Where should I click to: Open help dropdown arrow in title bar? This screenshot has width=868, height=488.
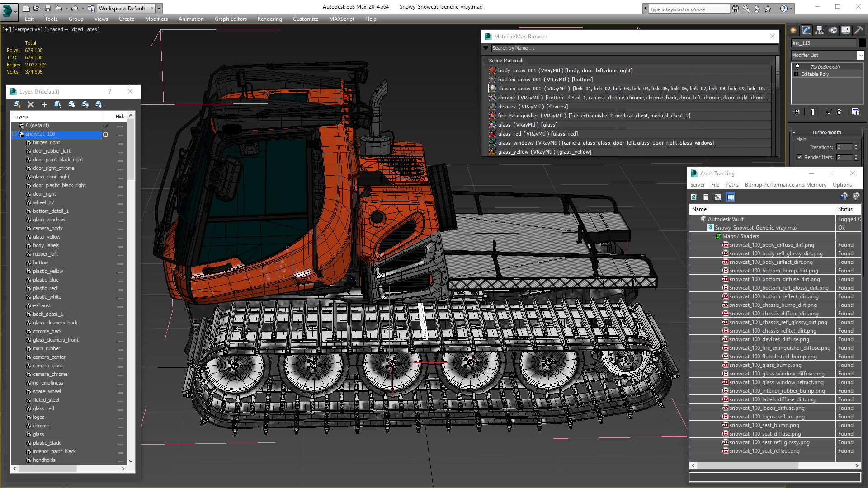click(791, 9)
